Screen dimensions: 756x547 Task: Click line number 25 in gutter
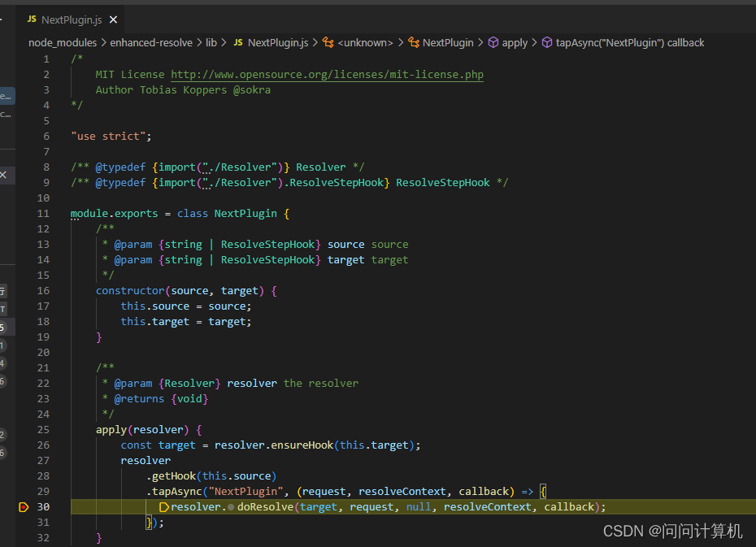click(43, 430)
